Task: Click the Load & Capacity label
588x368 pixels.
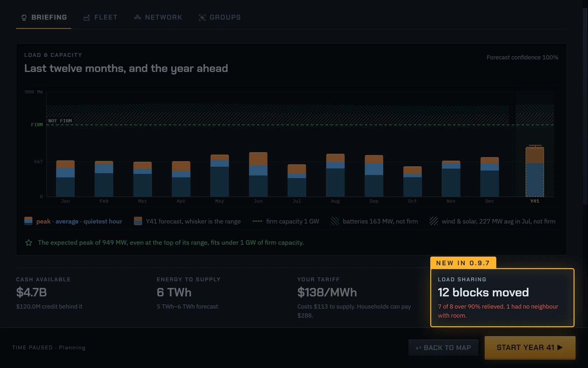Action: pyautogui.click(x=53, y=55)
